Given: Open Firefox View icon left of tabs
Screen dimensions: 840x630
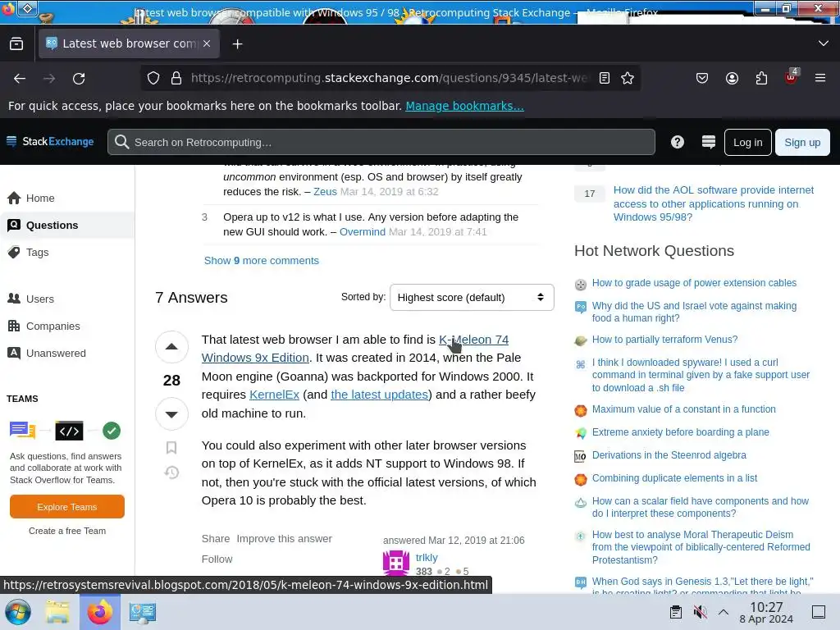Looking at the screenshot, I should pyautogui.click(x=16, y=44).
